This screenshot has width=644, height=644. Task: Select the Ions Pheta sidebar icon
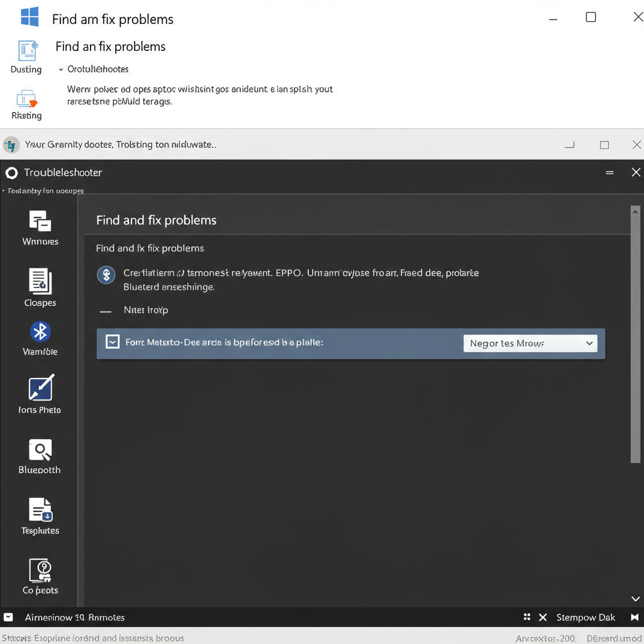pyautogui.click(x=41, y=387)
